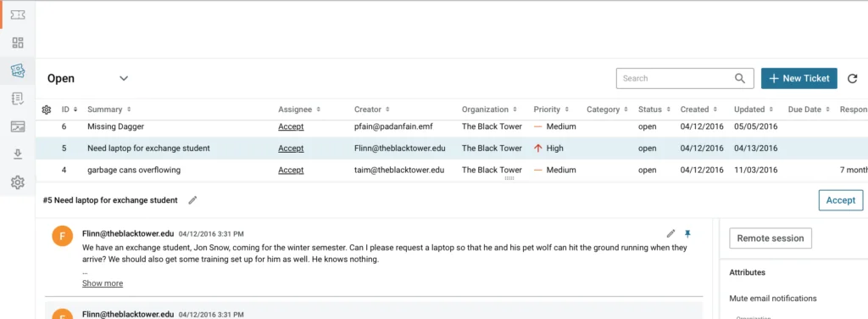Sort by Organization column
The height and width of the screenshot is (319, 868).
coord(489,109)
